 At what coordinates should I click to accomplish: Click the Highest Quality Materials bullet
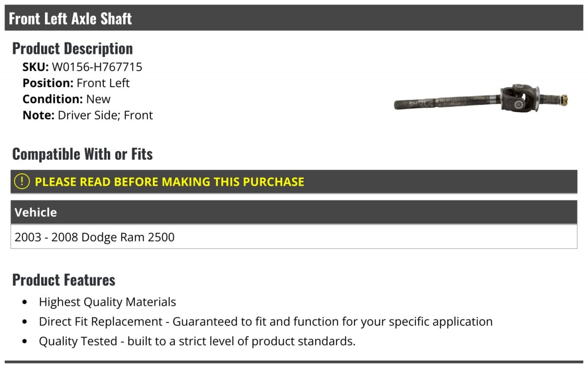tap(107, 302)
